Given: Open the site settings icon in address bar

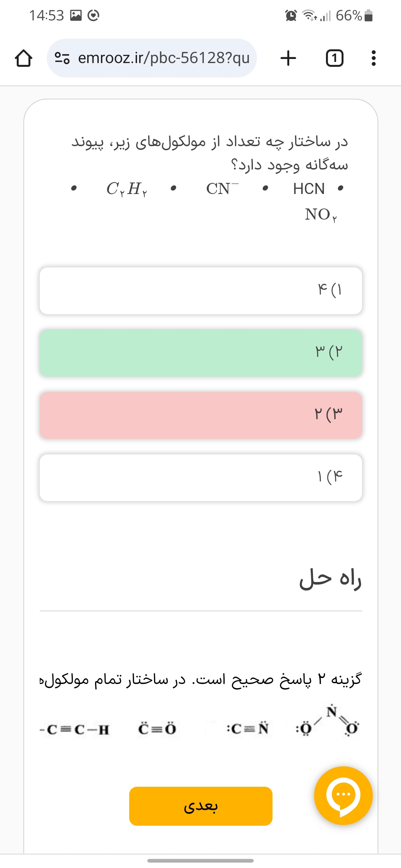Looking at the screenshot, I should click(62, 58).
